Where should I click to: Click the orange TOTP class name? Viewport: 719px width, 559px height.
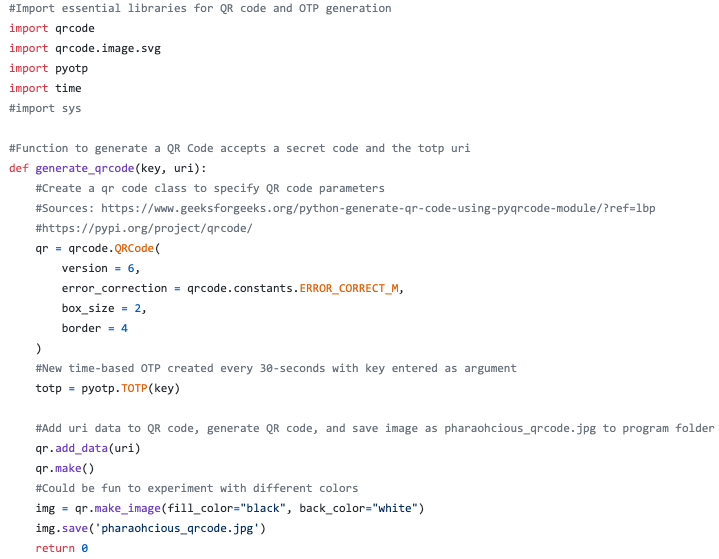point(135,388)
